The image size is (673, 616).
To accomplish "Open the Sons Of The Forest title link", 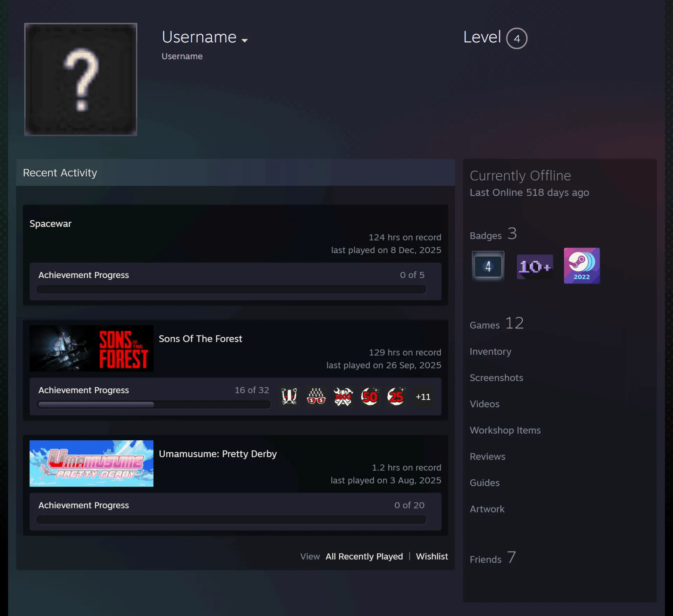I will coord(200,339).
